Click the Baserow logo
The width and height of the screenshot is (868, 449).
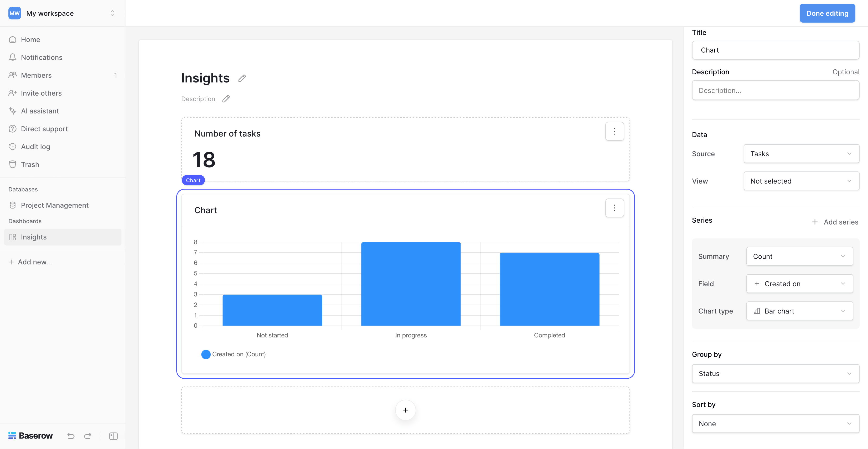[30, 436]
